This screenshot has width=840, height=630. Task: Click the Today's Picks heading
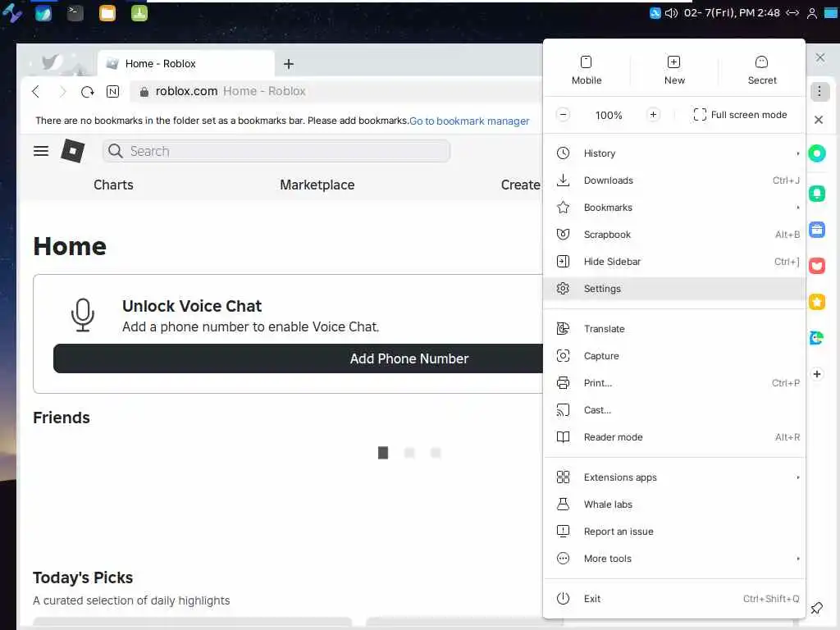83,577
